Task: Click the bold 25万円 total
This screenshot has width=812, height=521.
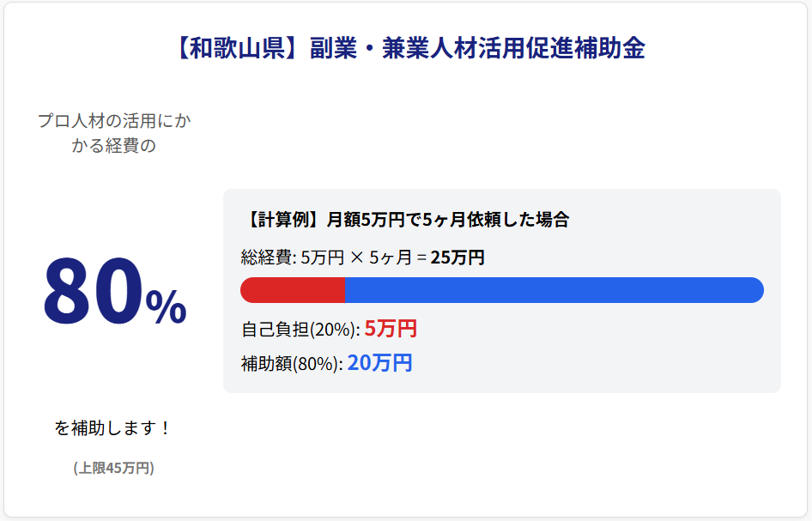Action: tap(458, 257)
